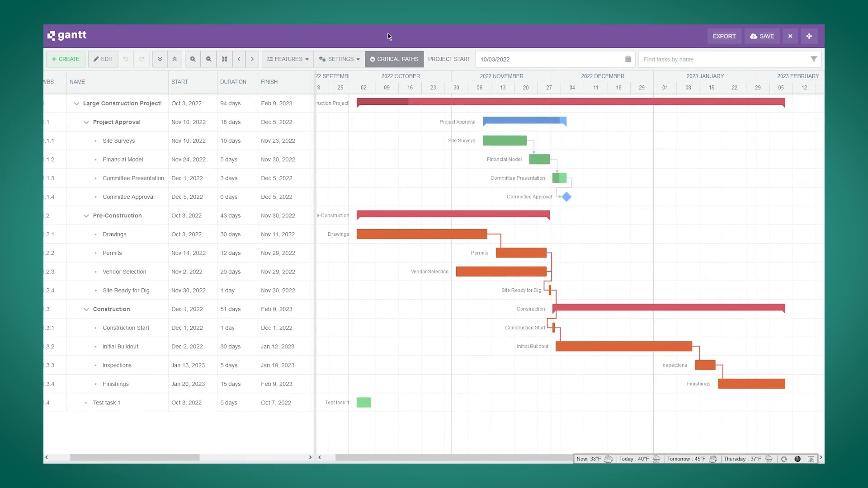Click the Undo icon
868x488 pixels.
[126, 59]
